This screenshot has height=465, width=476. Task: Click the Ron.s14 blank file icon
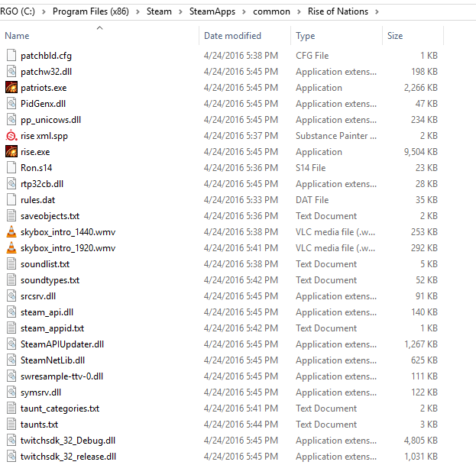11,168
